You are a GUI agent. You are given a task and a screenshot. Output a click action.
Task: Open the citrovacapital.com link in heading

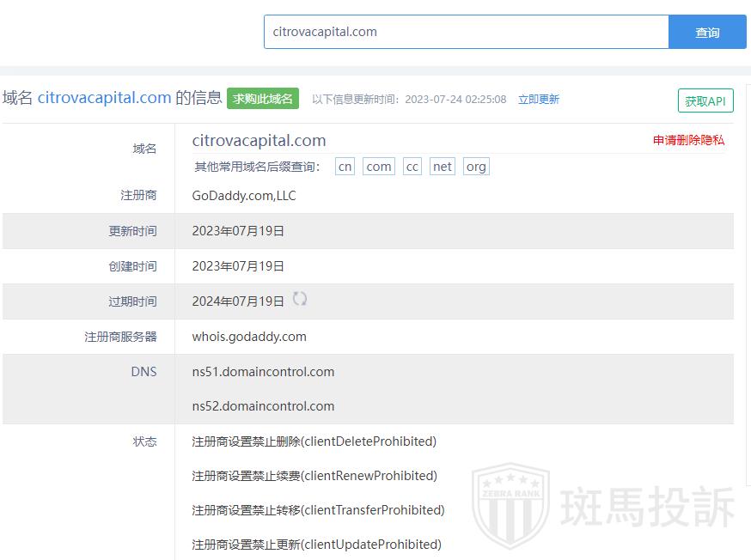pyautogui.click(x=105, y=98)
